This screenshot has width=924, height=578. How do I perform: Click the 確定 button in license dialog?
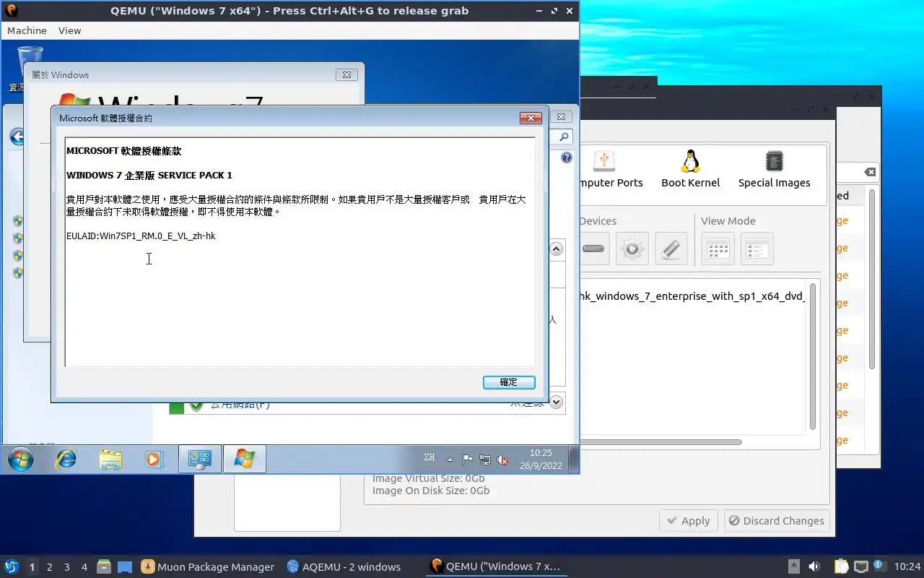[x=509, y=382]
